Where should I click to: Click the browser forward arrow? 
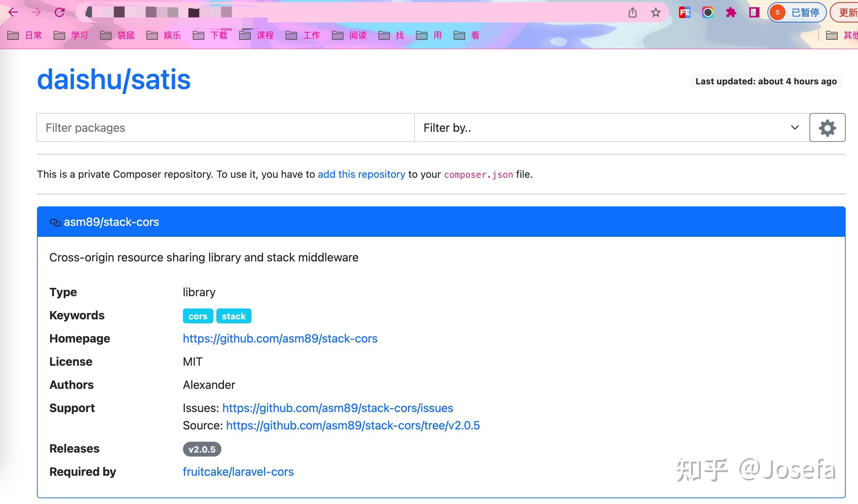click(36, 13)
